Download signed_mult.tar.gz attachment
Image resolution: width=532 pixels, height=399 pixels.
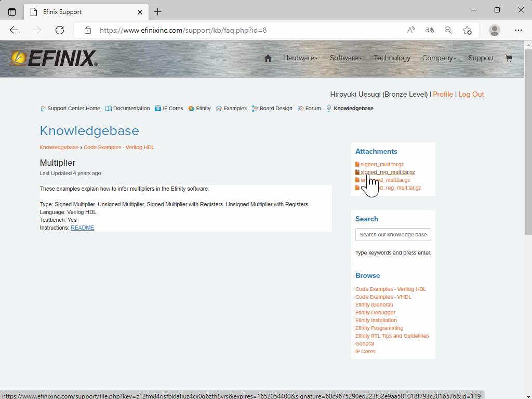[380, 164]
